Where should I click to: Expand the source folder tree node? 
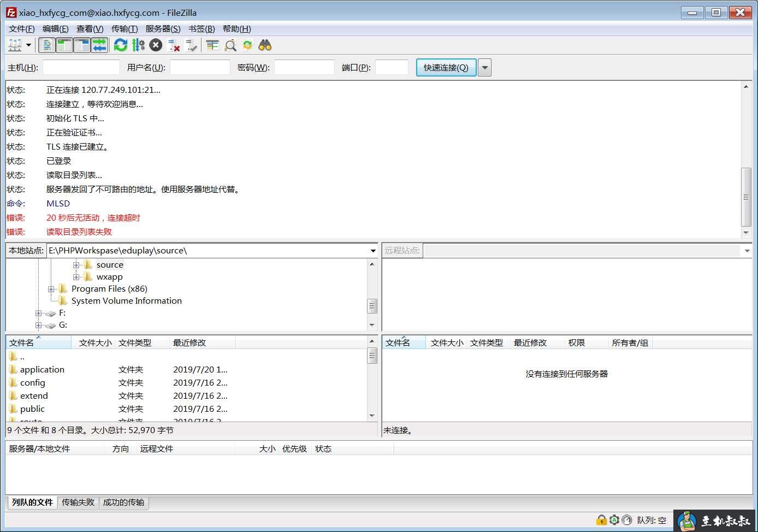tap(76, 265)
